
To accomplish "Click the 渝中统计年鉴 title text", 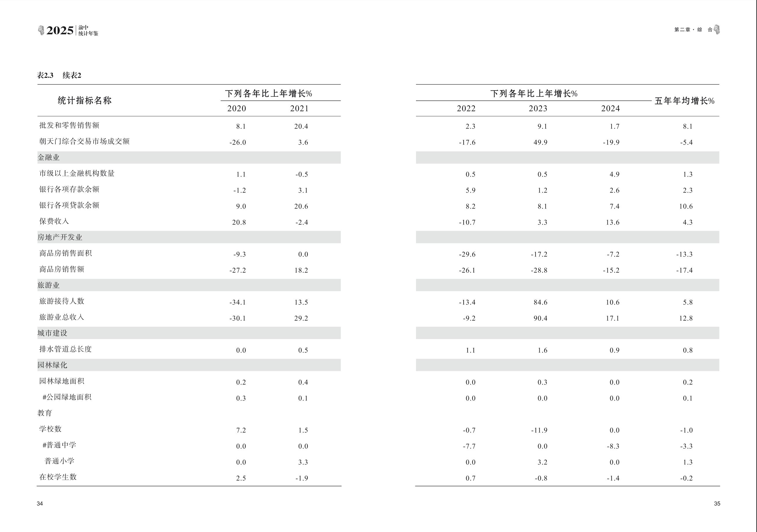I will (88, 31).
